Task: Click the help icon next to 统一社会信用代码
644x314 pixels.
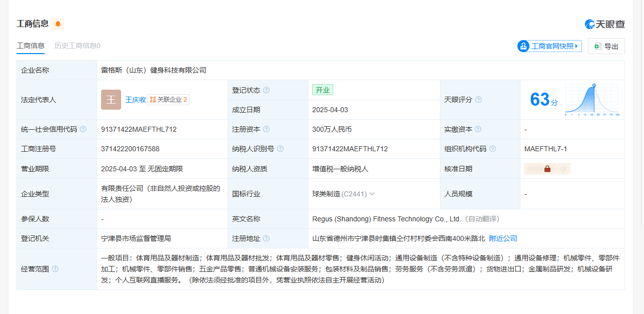Action: pos(83,129)
